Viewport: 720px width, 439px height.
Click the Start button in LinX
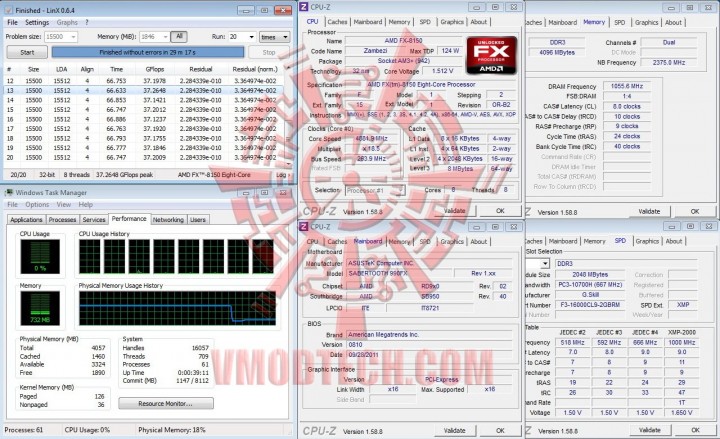27,52
